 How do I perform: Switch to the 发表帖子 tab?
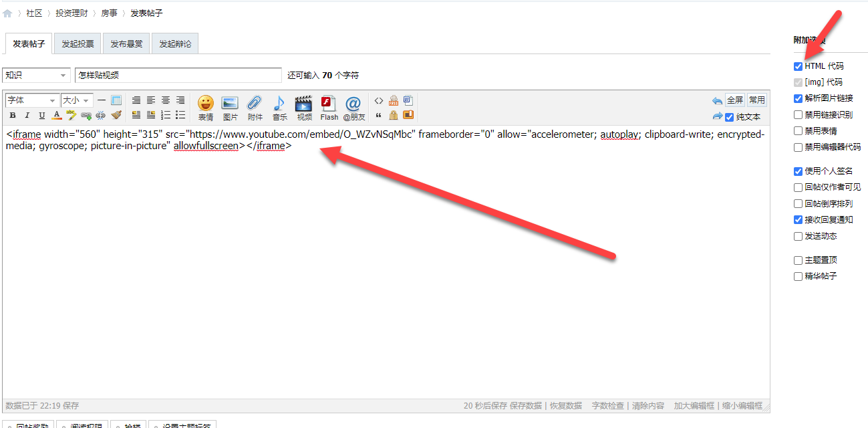click(x=29, y=44)
